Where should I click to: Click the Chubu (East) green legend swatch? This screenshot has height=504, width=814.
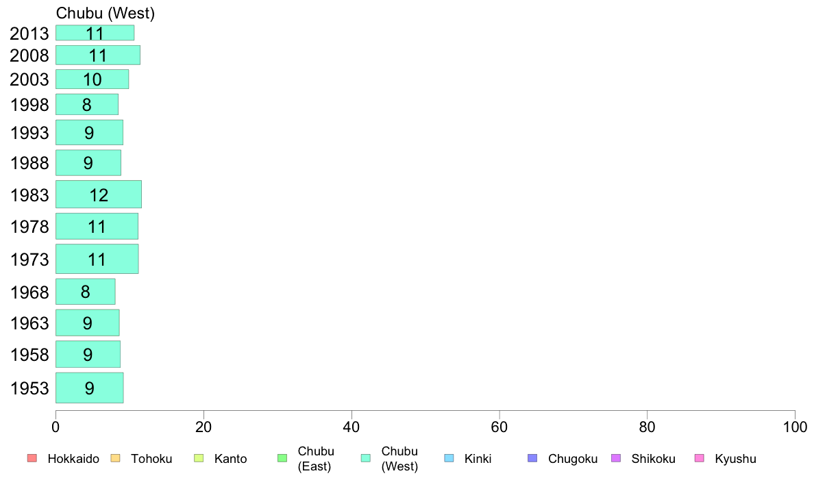(x=282, y=458)
